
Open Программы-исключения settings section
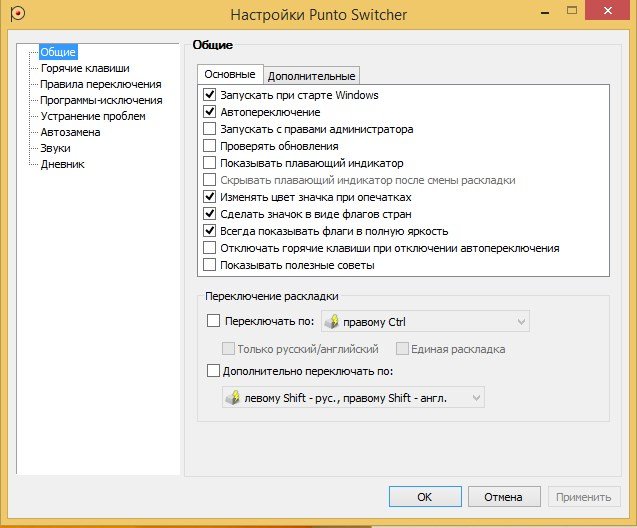coord(101,100)
